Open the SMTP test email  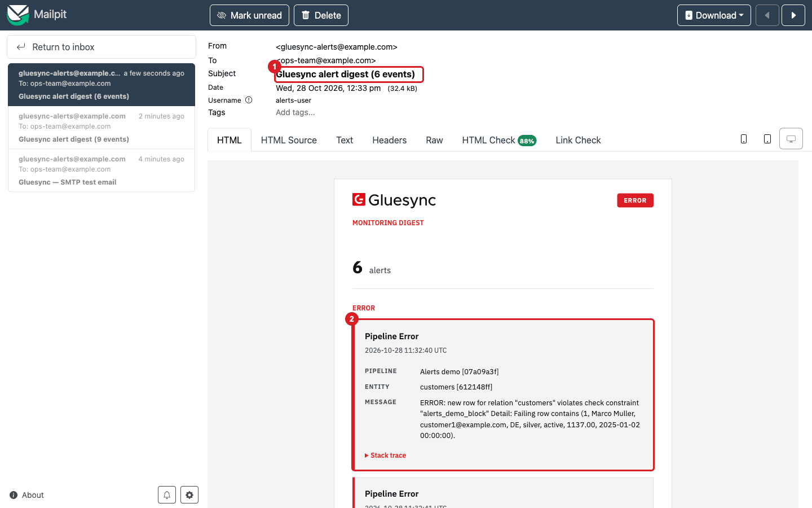(101, 170)
